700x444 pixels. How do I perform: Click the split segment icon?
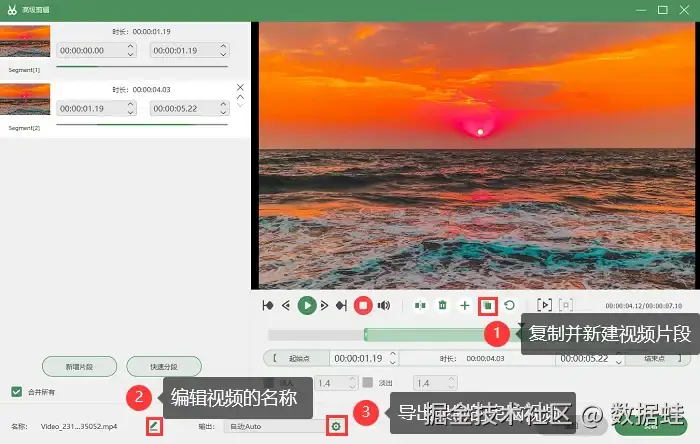click(x=420, y=306)
